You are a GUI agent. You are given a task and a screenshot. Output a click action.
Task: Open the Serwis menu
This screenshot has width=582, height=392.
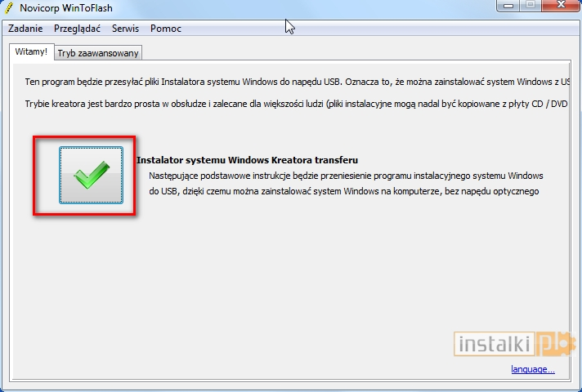pos(125,29)
